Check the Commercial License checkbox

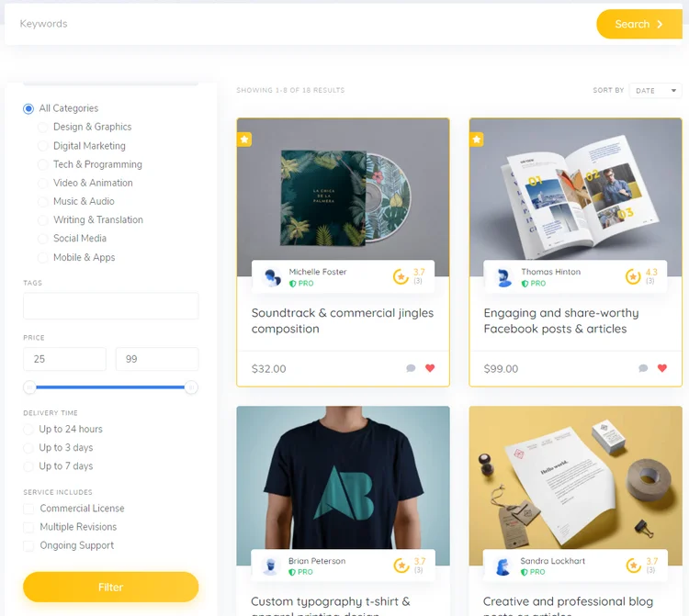28,509
